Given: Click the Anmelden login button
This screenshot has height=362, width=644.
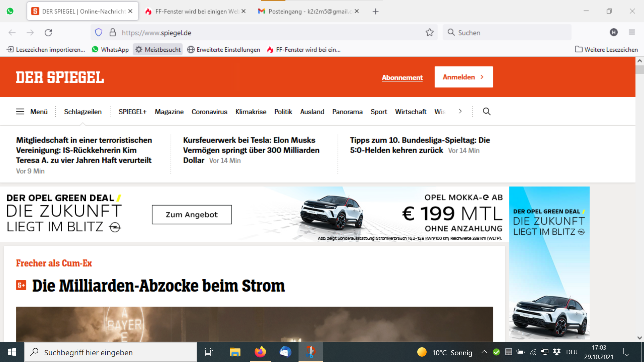Looking at the screenshot, I should click(x=464, y=77).
